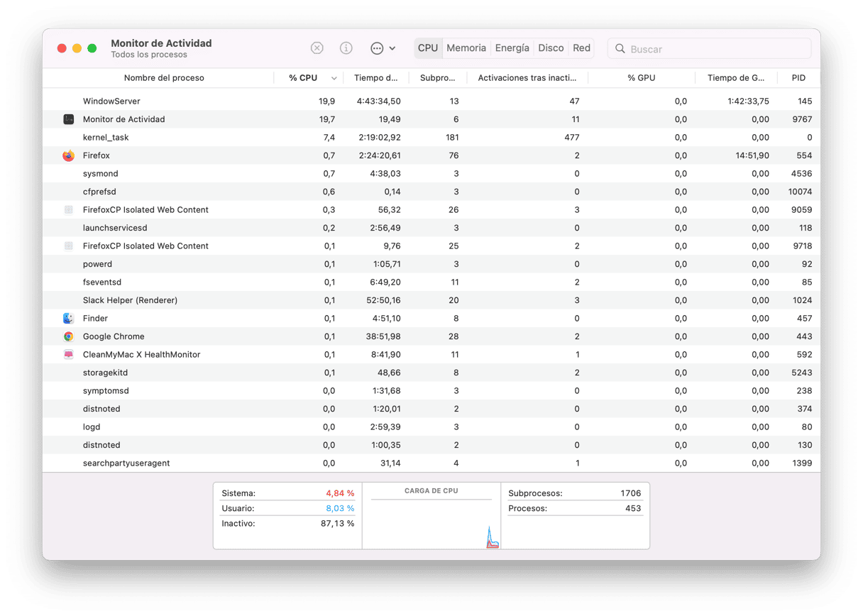Select the Red tab
This screenshot has height=616, width=863.
581,48
